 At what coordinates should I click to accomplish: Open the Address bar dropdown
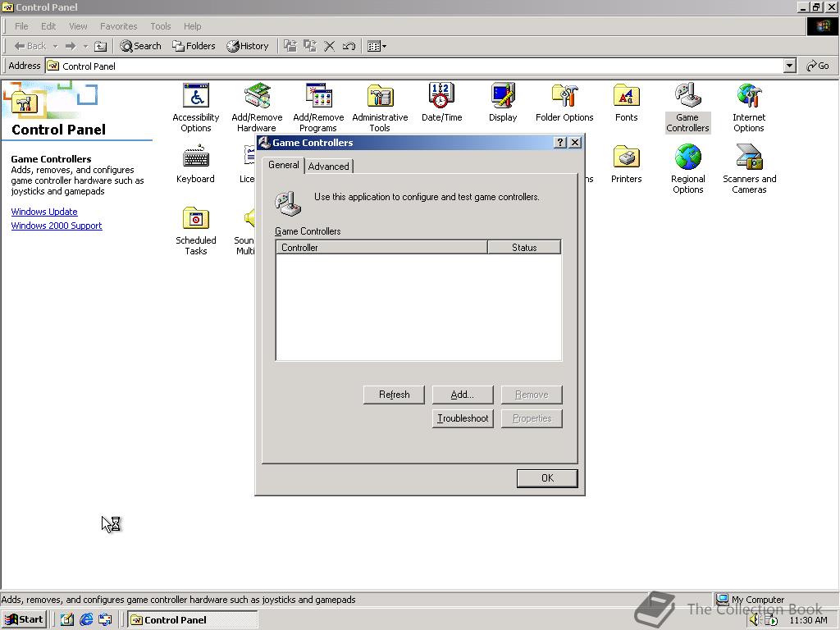tap(788, 66)
